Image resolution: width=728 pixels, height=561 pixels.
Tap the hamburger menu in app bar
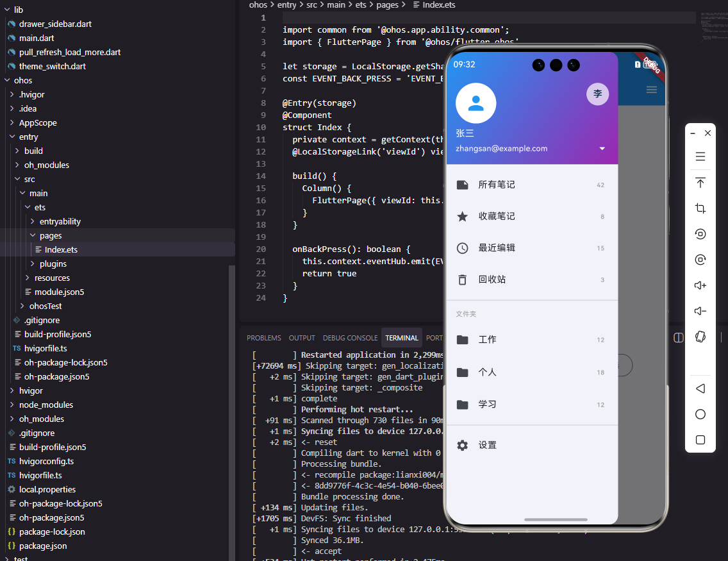[x=651, y=90]
